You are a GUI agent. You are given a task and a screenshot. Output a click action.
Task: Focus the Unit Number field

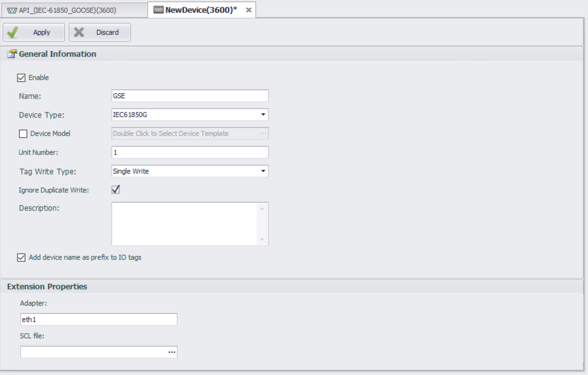point(189,152)
